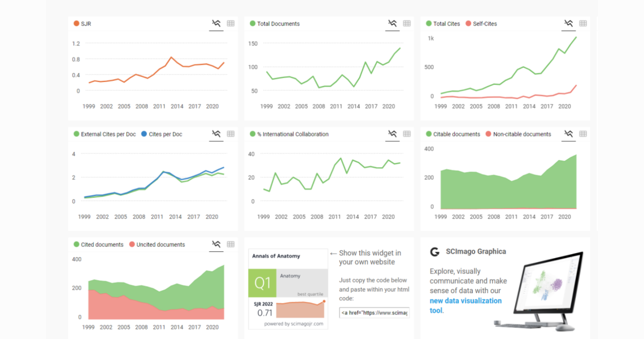Click the green Q1 quartile badge

pyautogui.click(x=263, y=283)
